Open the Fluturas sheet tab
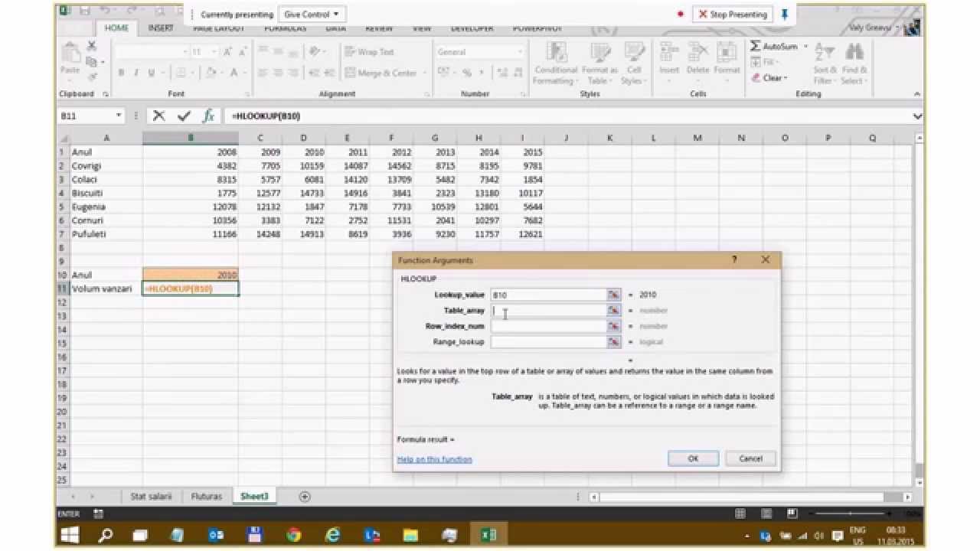Viewport: 980px width, 551px height. 207,497
